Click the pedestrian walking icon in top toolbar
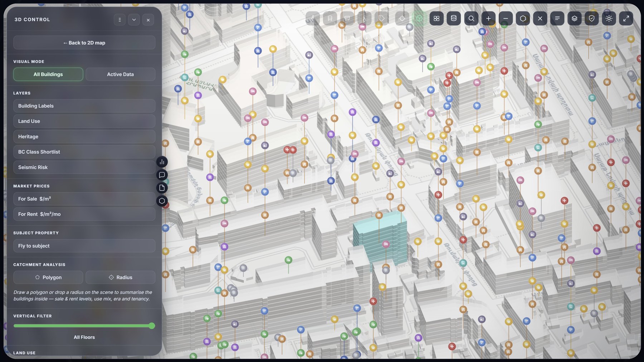Screen dimensions: 644x362 pyautogui.click(x=313, y=18)
